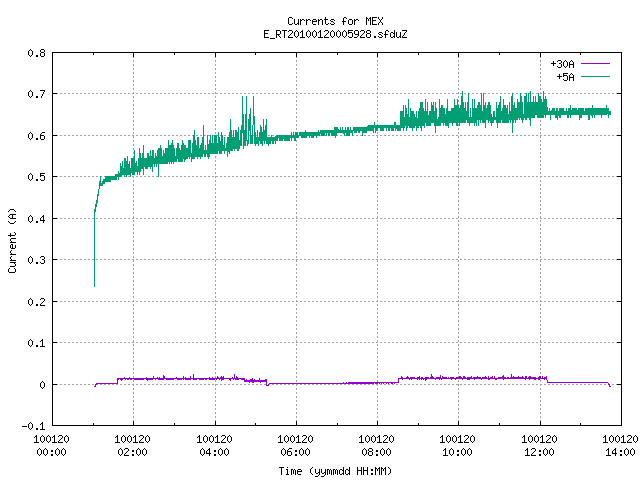Click the 02:00 x-axis time label

133,452
